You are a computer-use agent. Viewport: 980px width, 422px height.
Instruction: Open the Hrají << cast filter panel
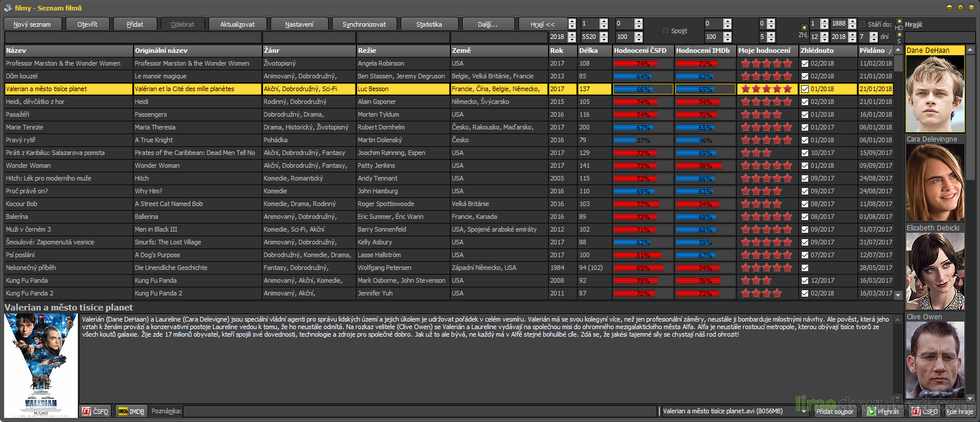click(x=542, y=24)
